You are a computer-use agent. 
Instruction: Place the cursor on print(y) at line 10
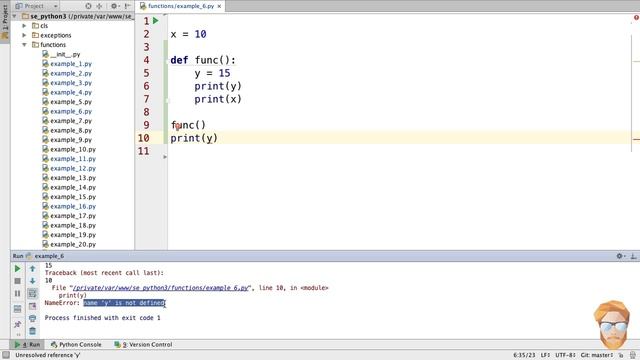coord(194,138)
